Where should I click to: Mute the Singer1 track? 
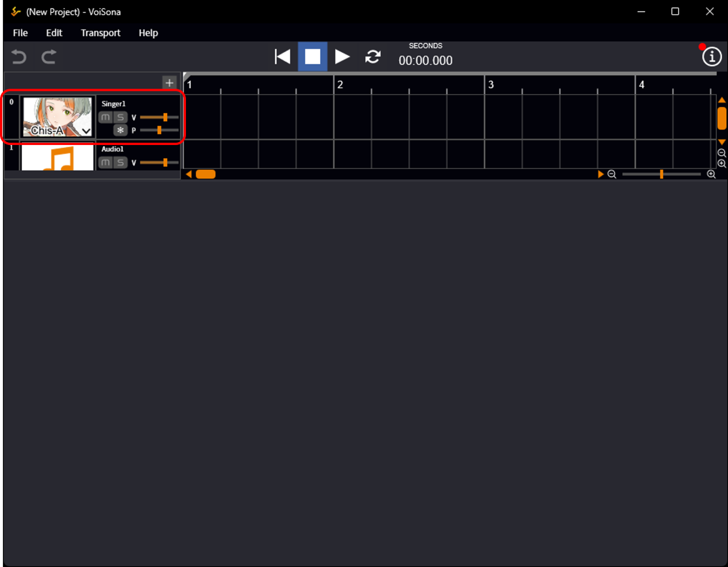click(x=105, y=117)
